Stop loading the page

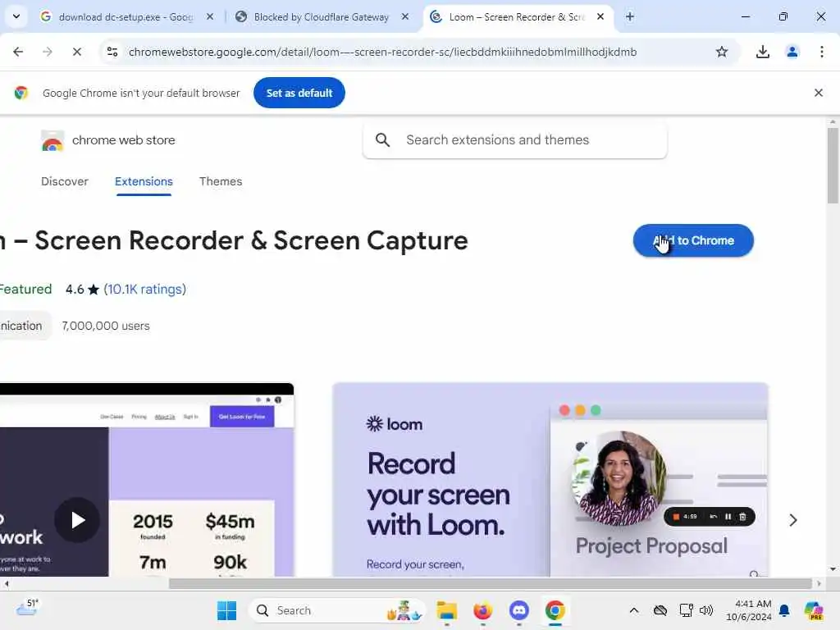pyautogui.click(x=76, y=52)
